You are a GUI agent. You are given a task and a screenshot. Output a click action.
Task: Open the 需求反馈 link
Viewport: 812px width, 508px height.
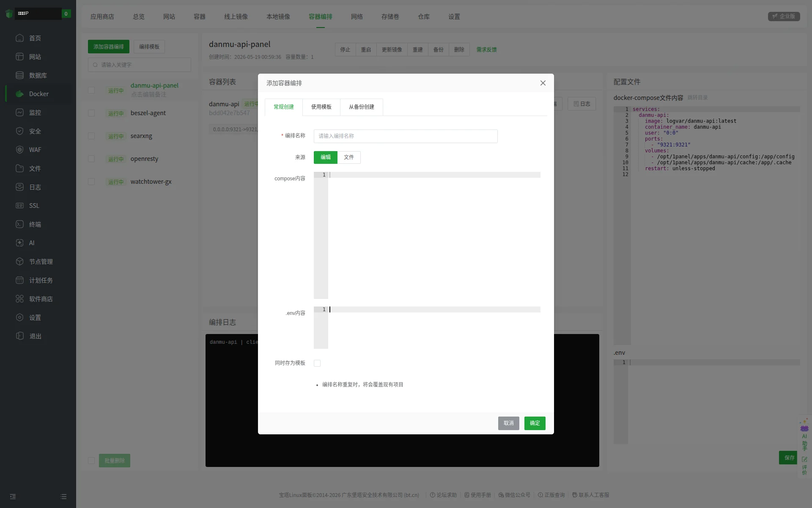tap(487, 50)
